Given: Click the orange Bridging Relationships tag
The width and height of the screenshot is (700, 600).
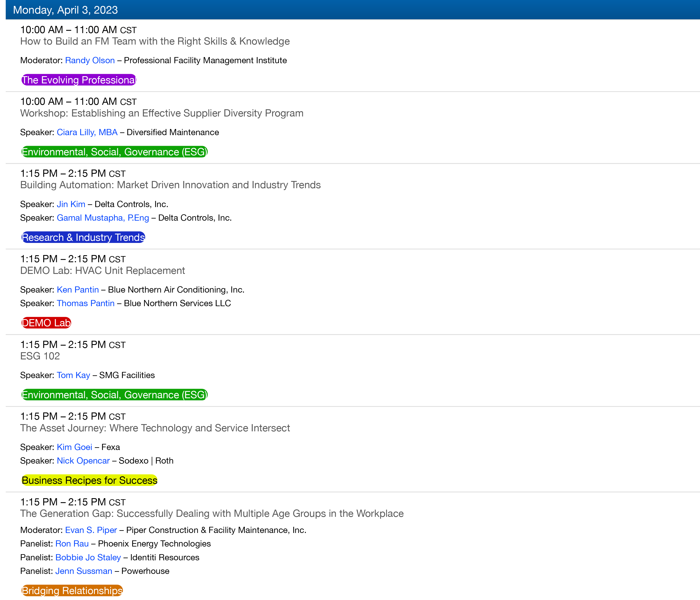Looking at the screenshot, I should 72,590.
